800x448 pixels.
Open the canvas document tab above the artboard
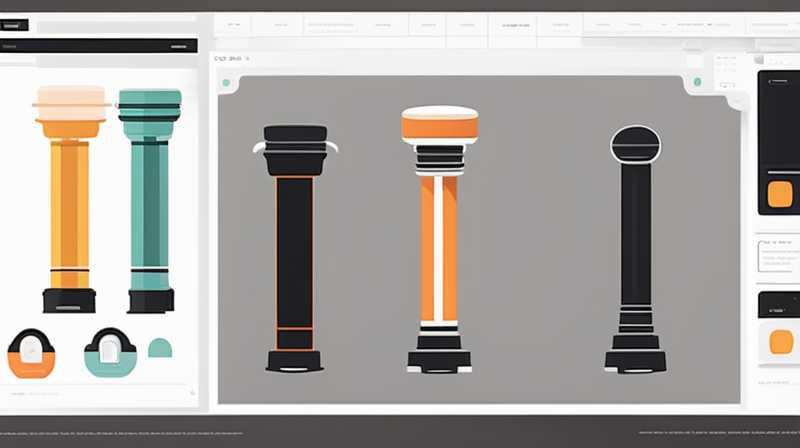click(x=228, y=59)
